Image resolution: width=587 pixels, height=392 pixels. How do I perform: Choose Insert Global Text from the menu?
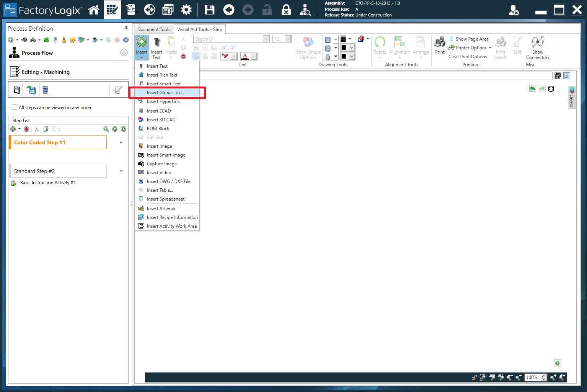(x=165, y=92)
